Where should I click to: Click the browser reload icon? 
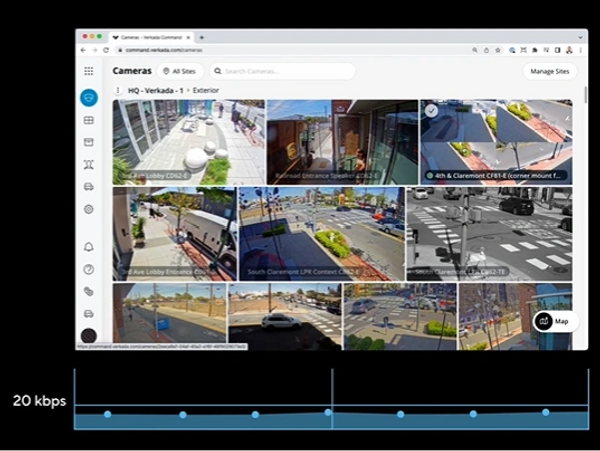107,49
